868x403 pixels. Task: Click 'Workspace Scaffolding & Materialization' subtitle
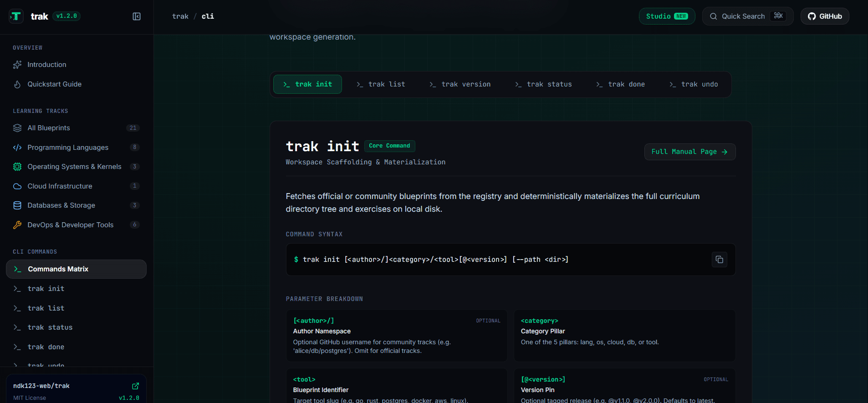[x=366, y=162]
